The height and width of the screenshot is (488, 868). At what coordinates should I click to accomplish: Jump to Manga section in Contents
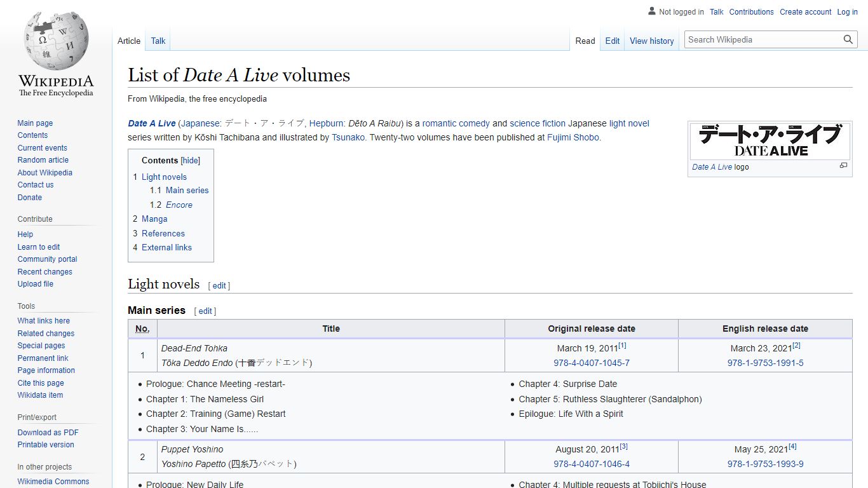(x=154, y=219)
